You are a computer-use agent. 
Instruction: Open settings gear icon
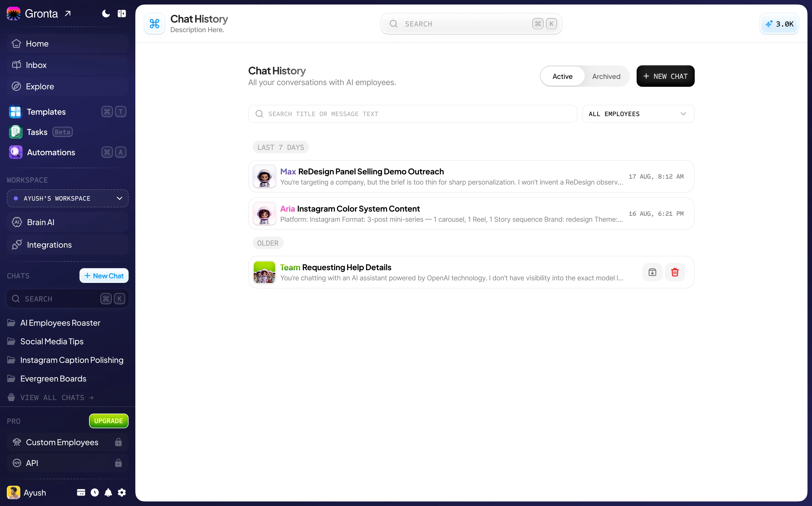point(122,492)
